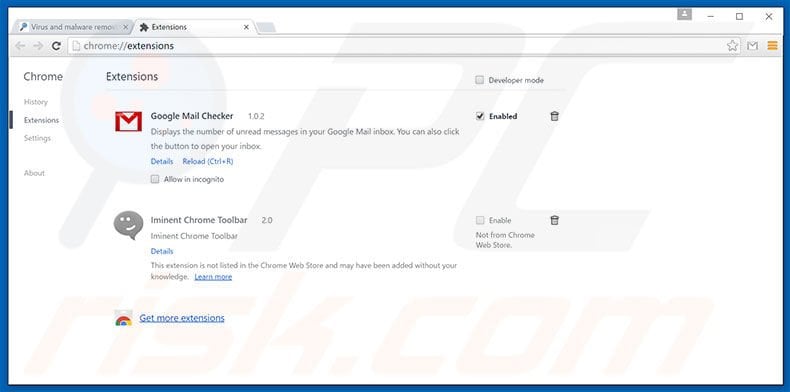Image resolution: width=790 pixels, height=392 pixels.
Task: Click the Learn more link
Action: [x=213, y=277]
